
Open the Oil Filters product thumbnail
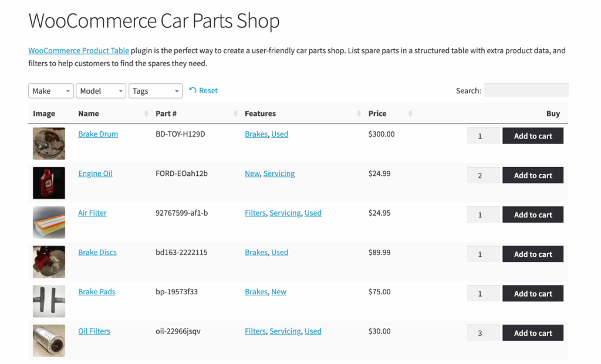[49, 341]
